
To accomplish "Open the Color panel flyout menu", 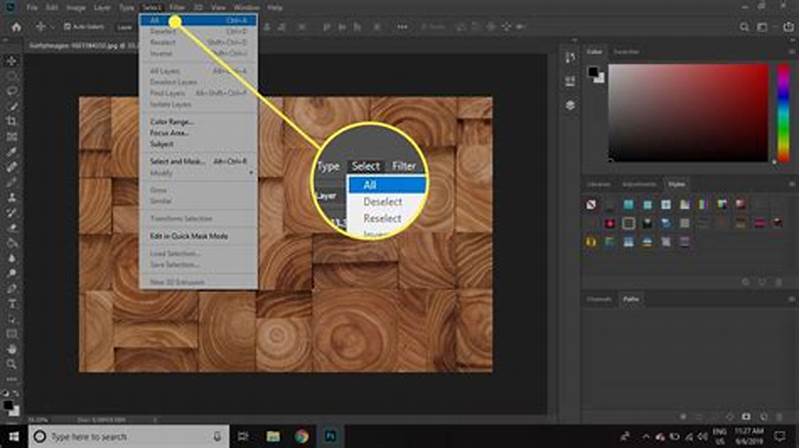I will pyautogui.click(x=791, y=52).
